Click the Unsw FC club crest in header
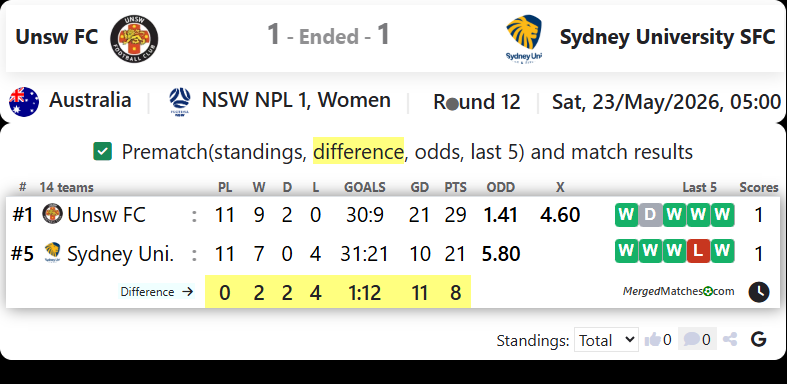The width and height of the screenshot is (787, 384). click(x=134, y=39)
